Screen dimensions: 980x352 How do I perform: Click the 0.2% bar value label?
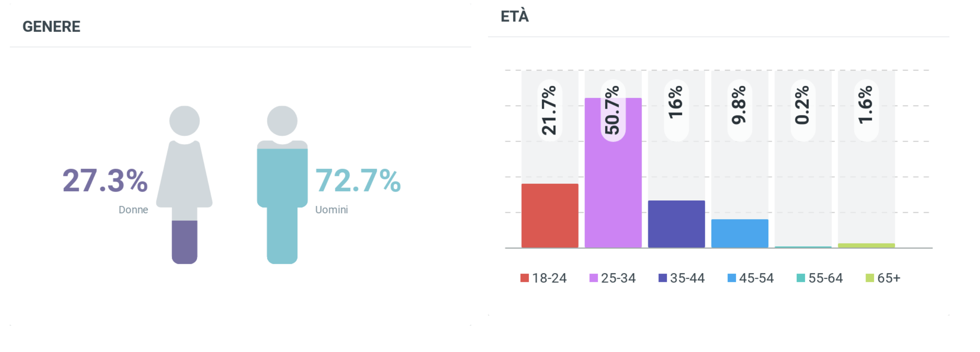[x=803, y=105]
